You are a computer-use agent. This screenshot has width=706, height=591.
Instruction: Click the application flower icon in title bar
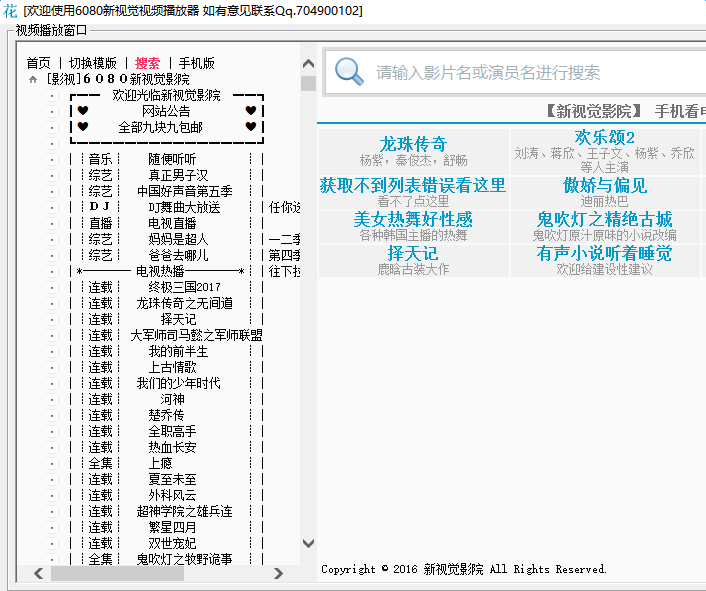click(9, 11)
